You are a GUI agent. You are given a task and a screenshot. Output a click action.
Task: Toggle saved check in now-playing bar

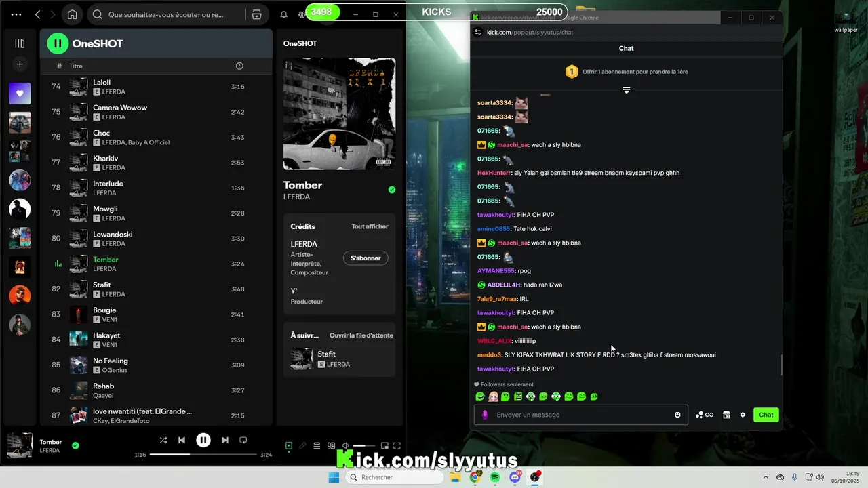(75, 445)
